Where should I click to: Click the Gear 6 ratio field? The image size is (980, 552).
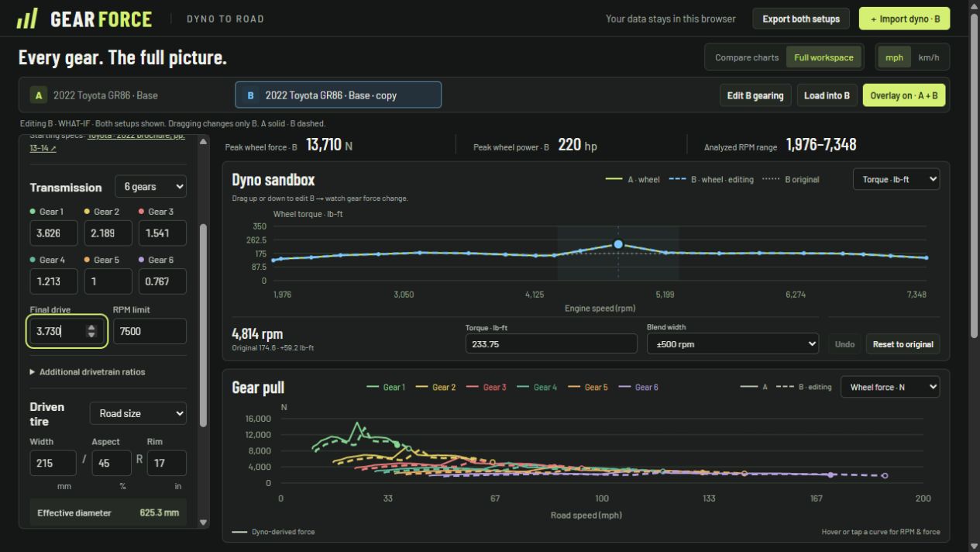pyautogui.click(x=163, y=281)
